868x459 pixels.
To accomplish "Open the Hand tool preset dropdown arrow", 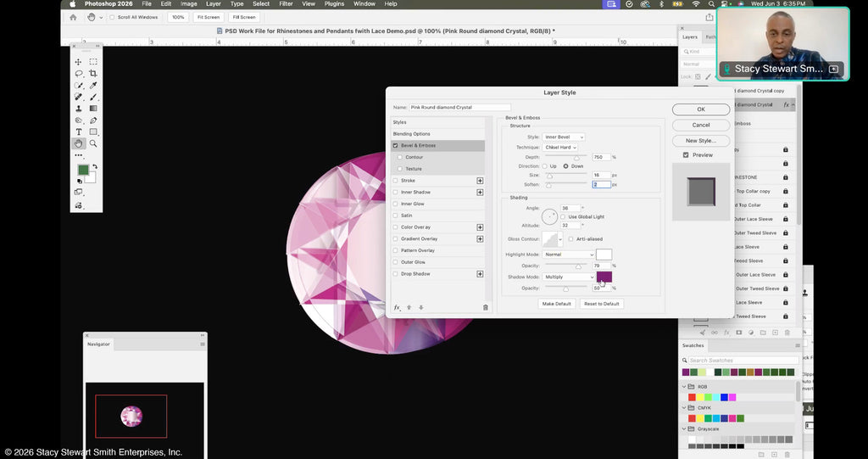I will (x=101, y=17).
